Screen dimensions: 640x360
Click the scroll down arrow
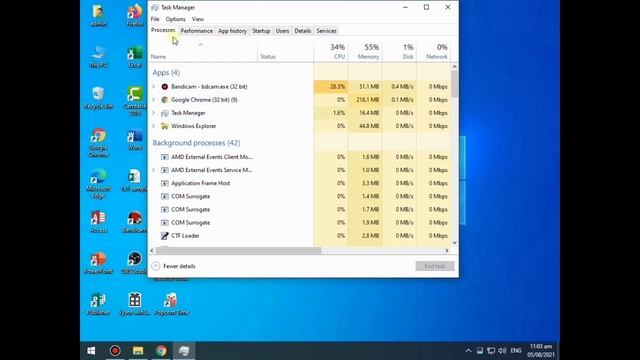coord(455,243)
